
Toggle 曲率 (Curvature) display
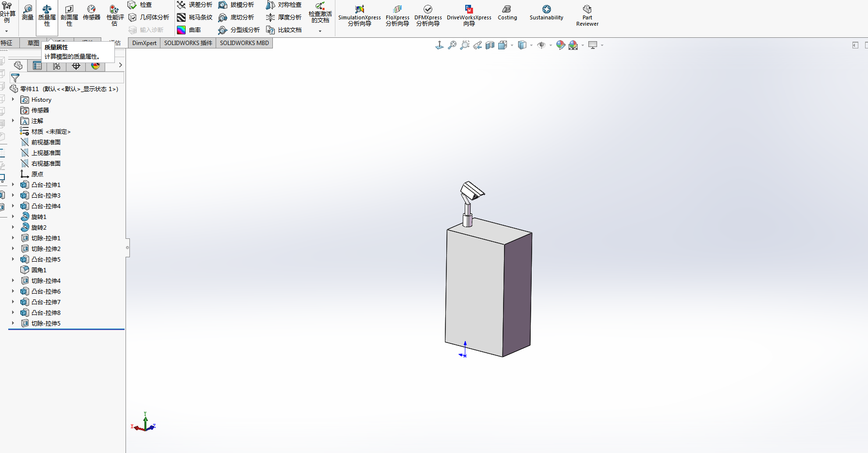tap(189, 30)
